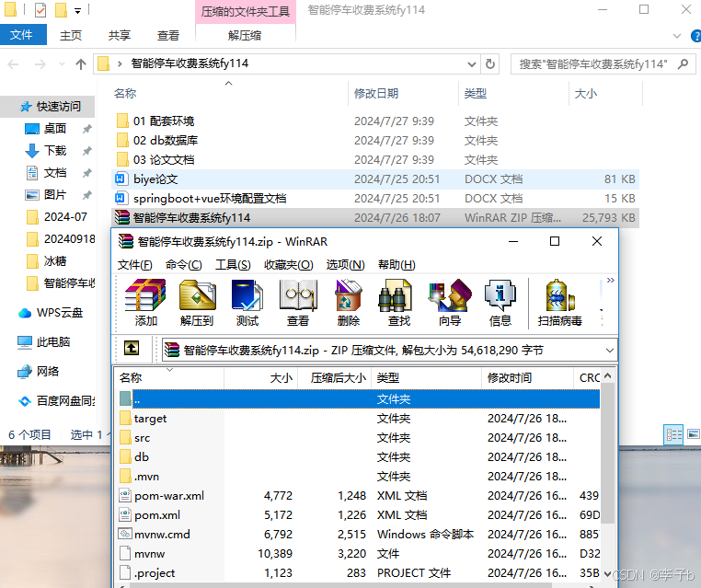Click the 扫描病毒 (Scan virus) icon
The image size is (701, 588).
tap(559, 302)
